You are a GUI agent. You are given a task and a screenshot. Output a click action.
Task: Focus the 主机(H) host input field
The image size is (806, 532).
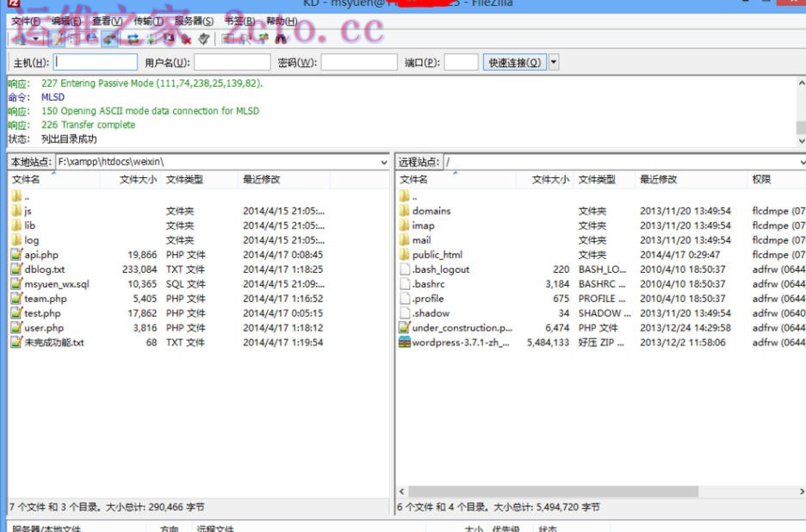coord(96,62)
